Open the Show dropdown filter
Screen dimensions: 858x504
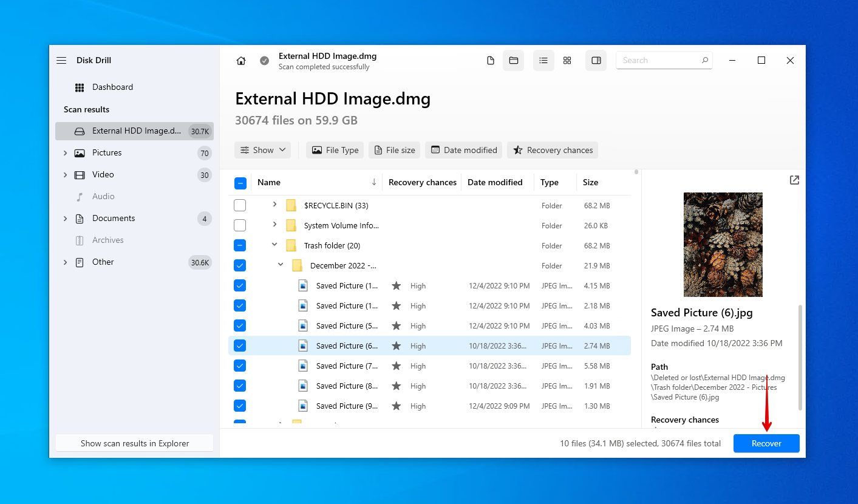point(262,150)
